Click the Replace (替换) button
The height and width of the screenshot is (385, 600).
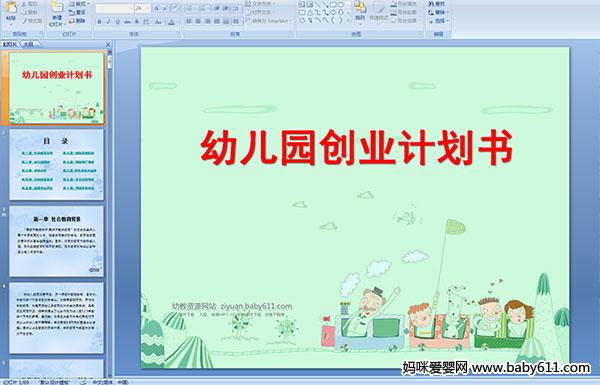click(x=439, y=13)
